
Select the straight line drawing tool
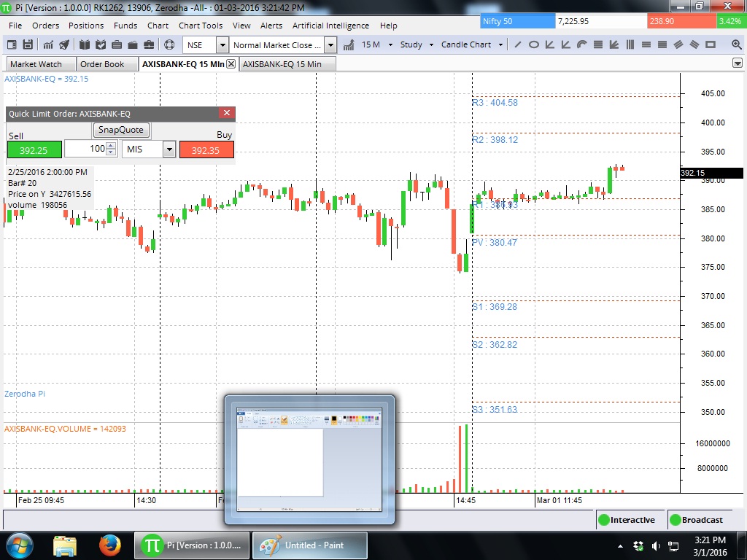click(518, 44)
